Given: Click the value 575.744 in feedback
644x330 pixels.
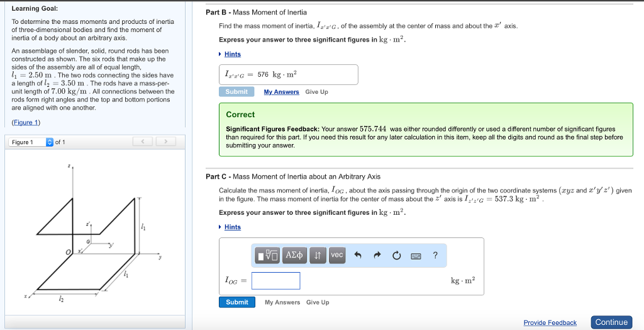Looking at the screenshot, I should click(x=373, y=129).
